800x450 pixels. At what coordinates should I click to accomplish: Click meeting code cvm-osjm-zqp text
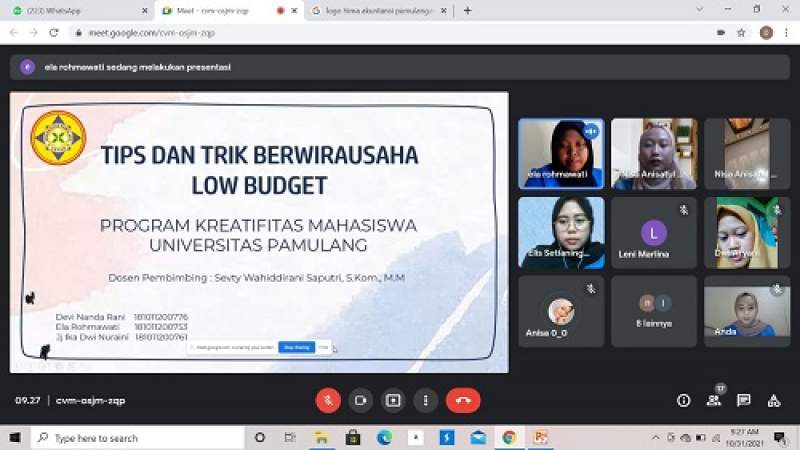coord(90,401)
